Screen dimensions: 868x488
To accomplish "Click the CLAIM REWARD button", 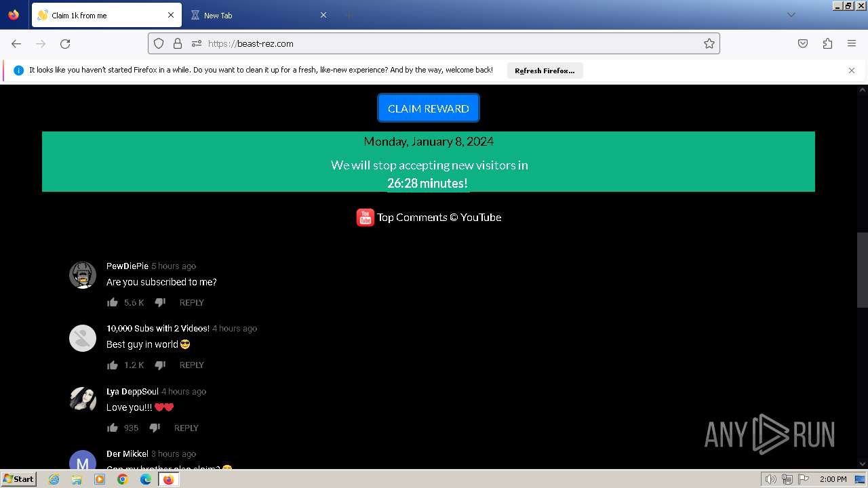I will point(429,108).
